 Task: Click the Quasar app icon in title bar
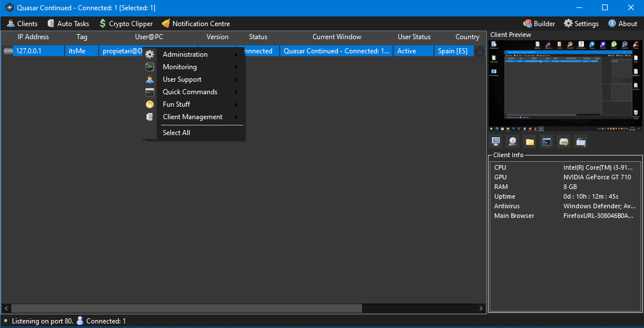click(9, 8)
